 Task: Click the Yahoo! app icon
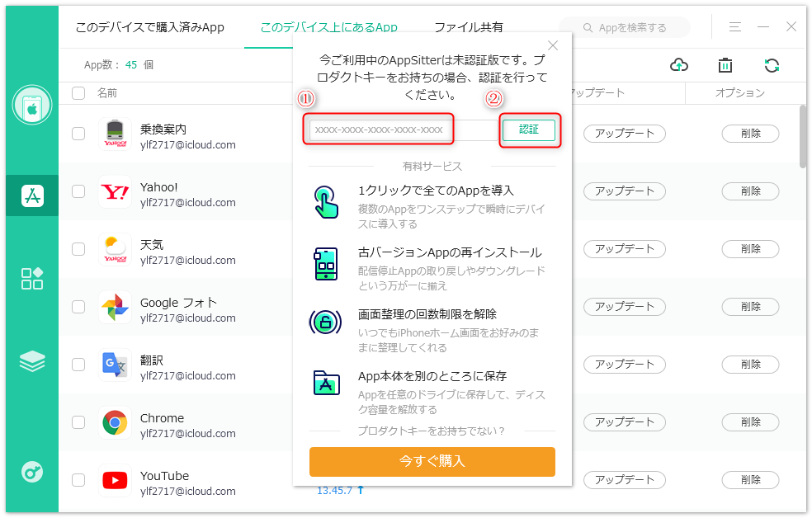(115, 191)
